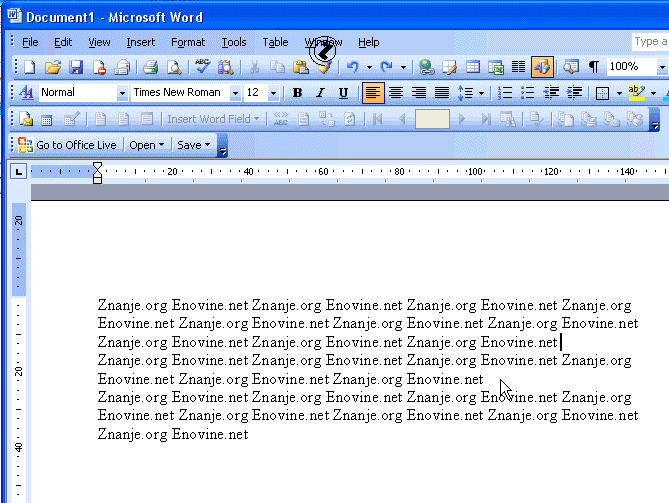
Task: Open the View menu
Action: click(99, 42)
